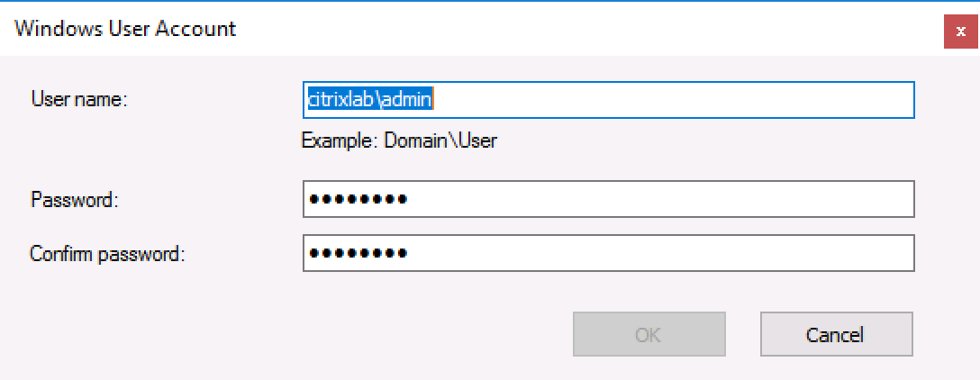Click into the Password field
980x380 pixels.
pyautogui.click(x=608, y=199)
